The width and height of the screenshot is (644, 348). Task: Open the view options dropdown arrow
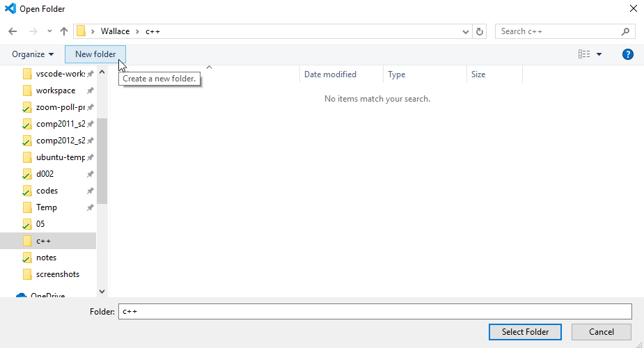point(599,54)
